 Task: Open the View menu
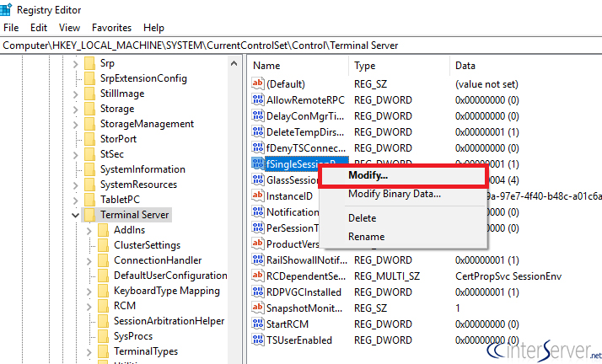tap(69, 28)
